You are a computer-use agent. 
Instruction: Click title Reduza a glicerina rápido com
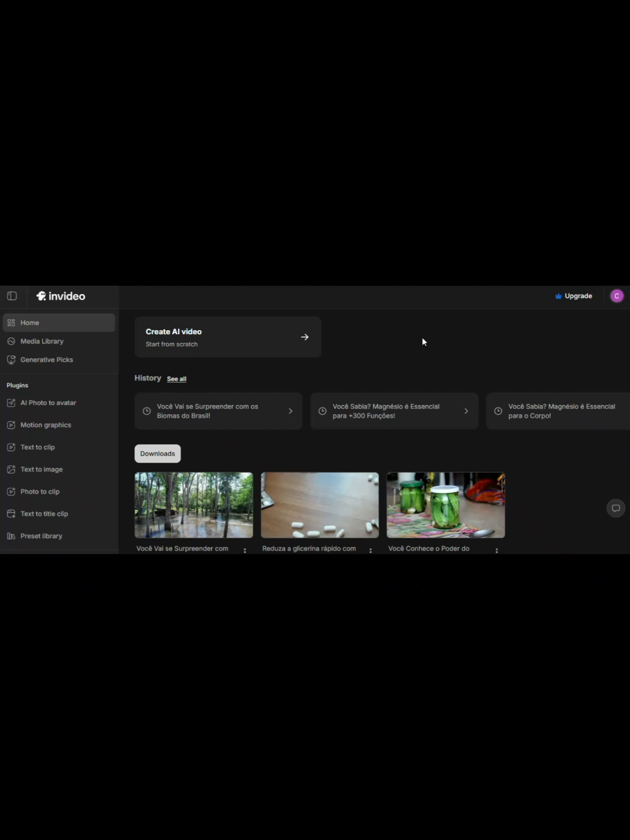pyautogui.click(x=309, y=549)
